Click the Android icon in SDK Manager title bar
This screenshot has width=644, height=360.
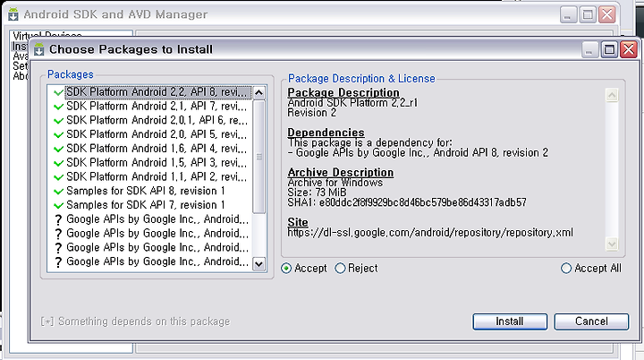(x=13, y=14)
